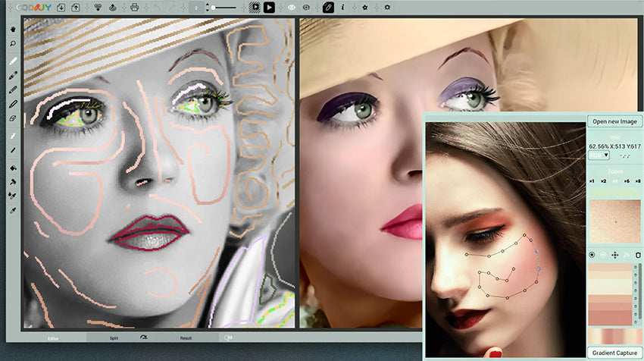Click the Open new Image button
The image size is (644, 361).
615,121
